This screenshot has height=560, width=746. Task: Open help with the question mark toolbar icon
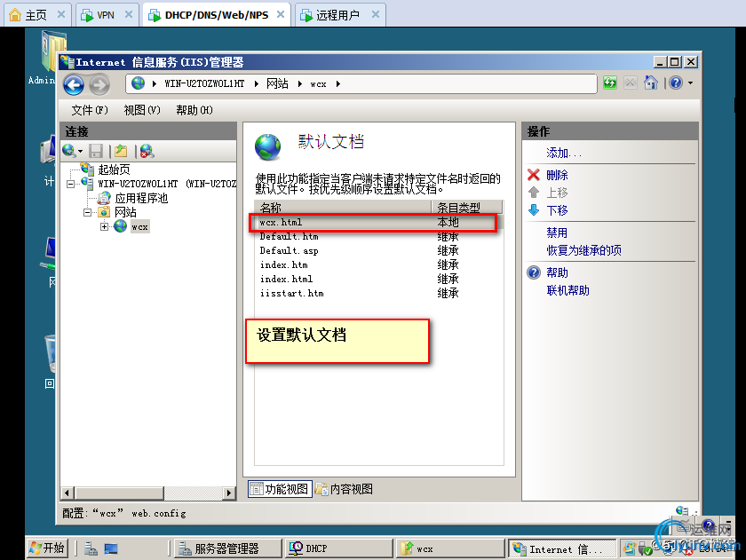point(676,83)
